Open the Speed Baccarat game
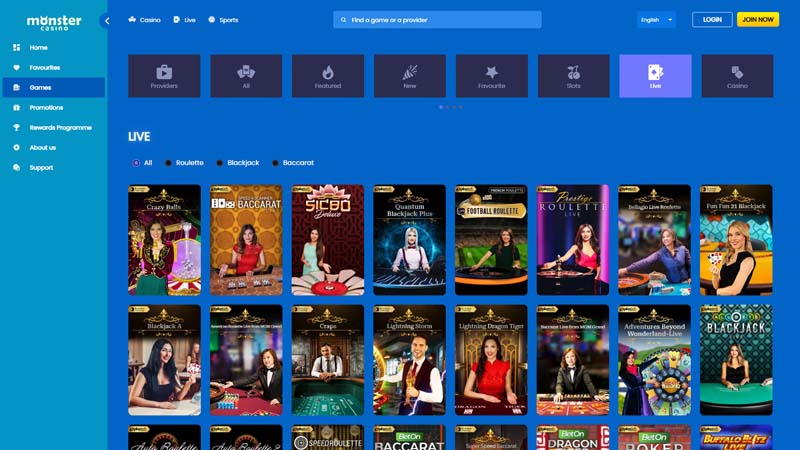Image resolution: width=800 pixels, height=450 pixels. [x=246, y=240]
